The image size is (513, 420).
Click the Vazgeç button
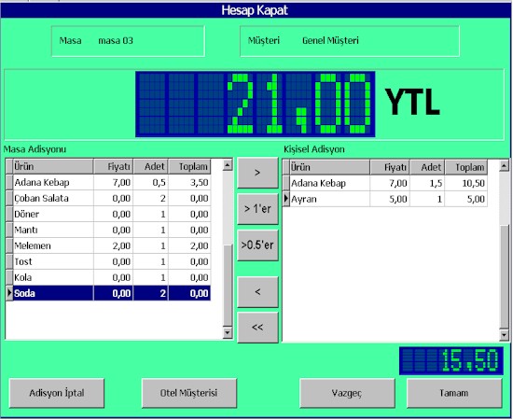[x=347, y=393]
